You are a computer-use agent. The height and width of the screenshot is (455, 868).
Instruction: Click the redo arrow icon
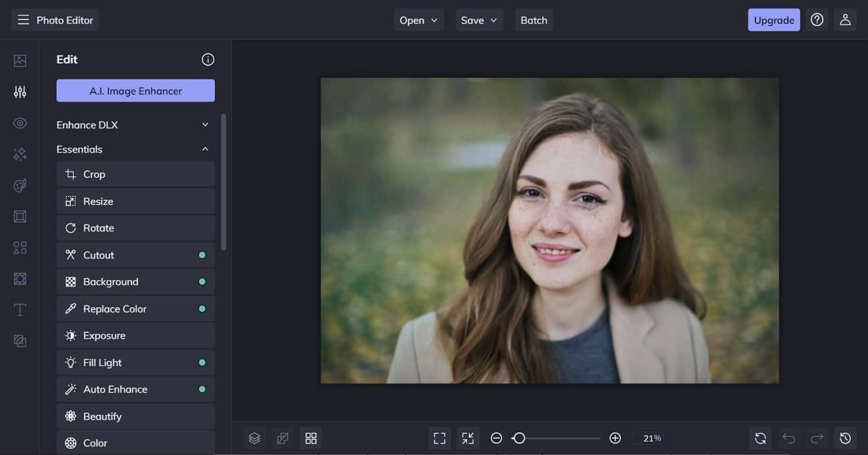817,438
